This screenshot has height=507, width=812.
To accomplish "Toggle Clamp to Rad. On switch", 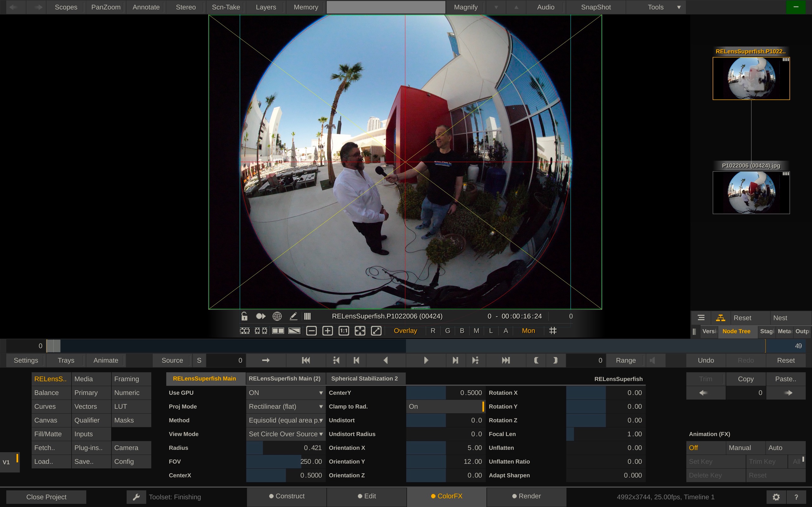I will tap(445, 407).
